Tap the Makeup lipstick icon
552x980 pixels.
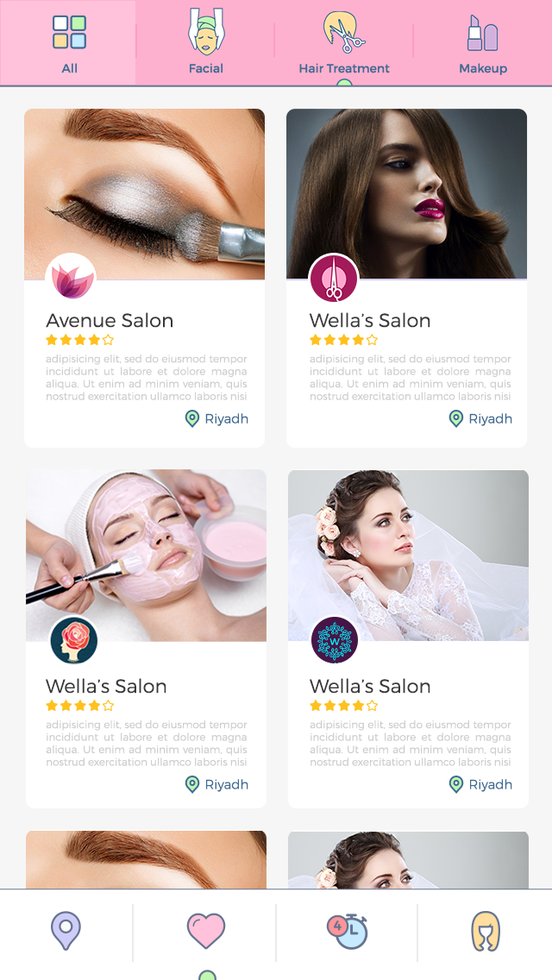point(483,33)
